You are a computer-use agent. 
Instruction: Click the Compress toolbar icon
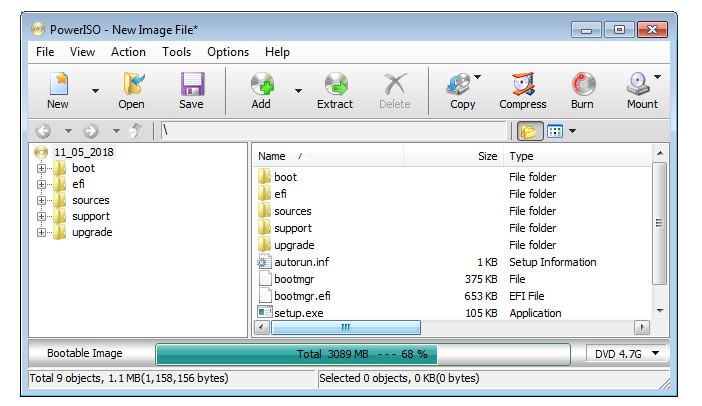[x=523, y=84]
